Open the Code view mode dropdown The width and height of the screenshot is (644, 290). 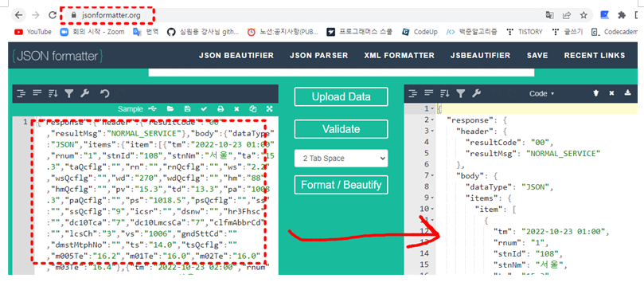coord(542,94)
